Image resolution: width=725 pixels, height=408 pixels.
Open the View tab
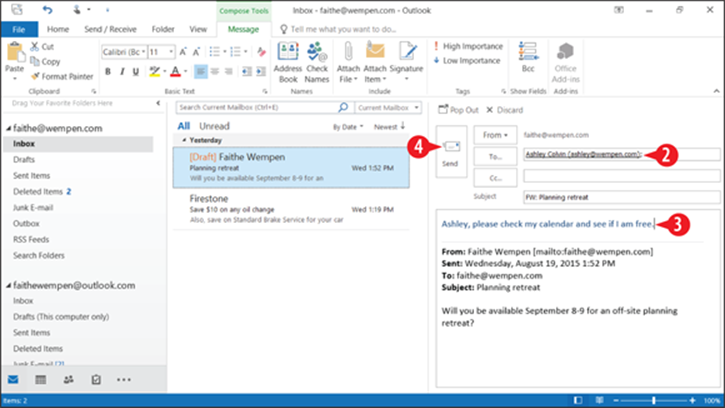198,29
